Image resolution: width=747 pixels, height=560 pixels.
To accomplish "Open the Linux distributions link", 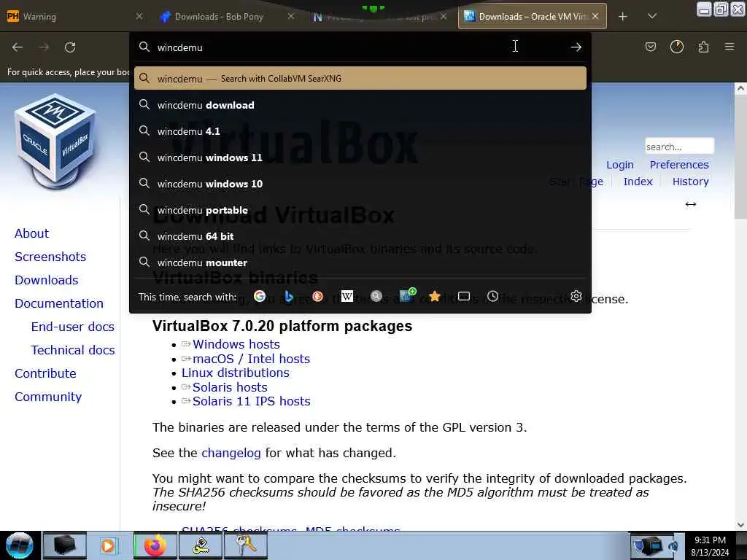I will (x=236, y=373).
